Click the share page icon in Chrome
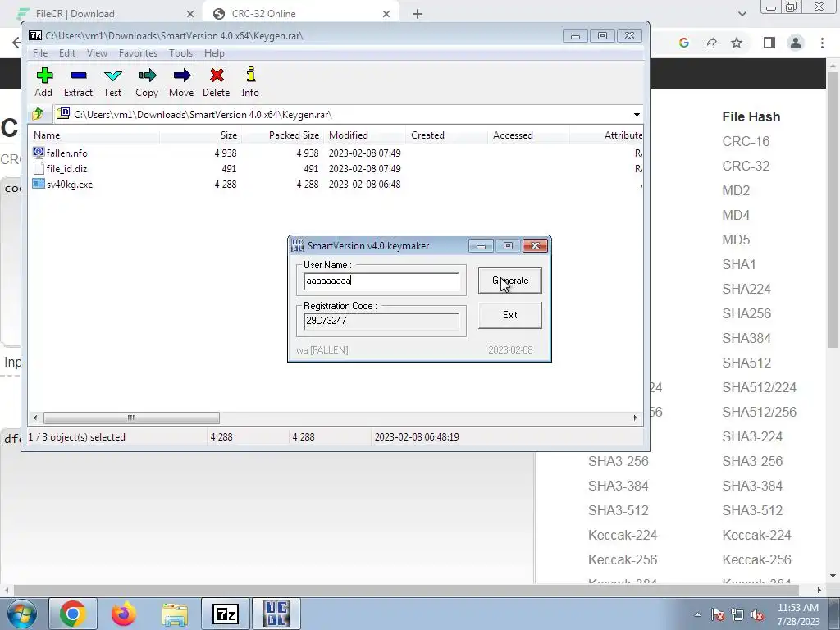 [710, 43]
